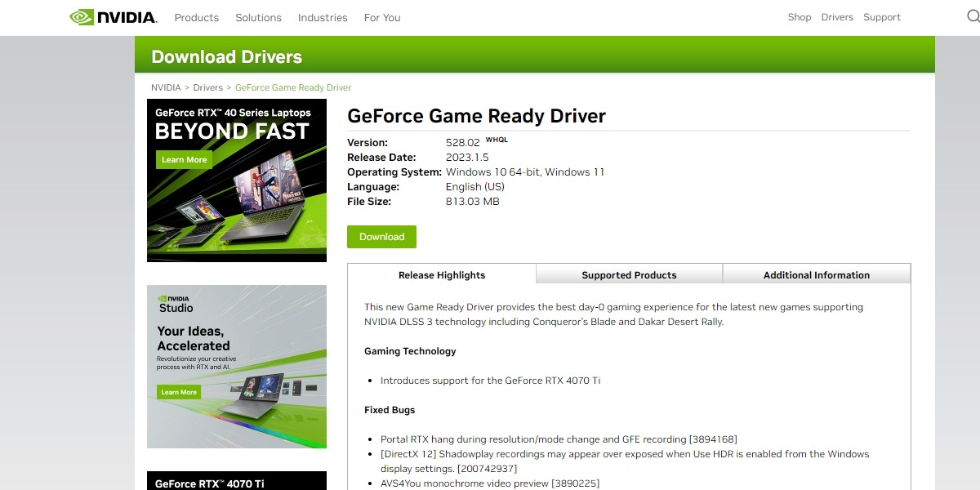Open the Solutions menu
This screenshot has height=490, width=980.
coord(258,17)
